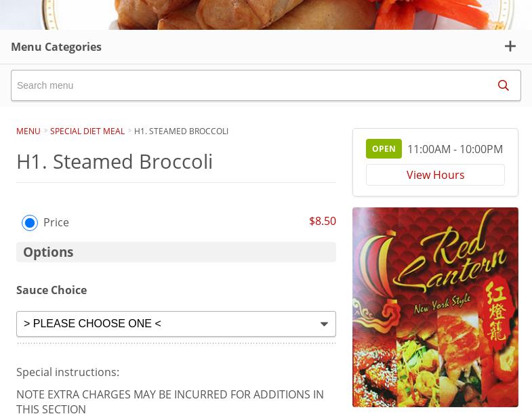Click the View Hours button
The width and height of the screenshot is (532, 414).
tap(435, 175)
